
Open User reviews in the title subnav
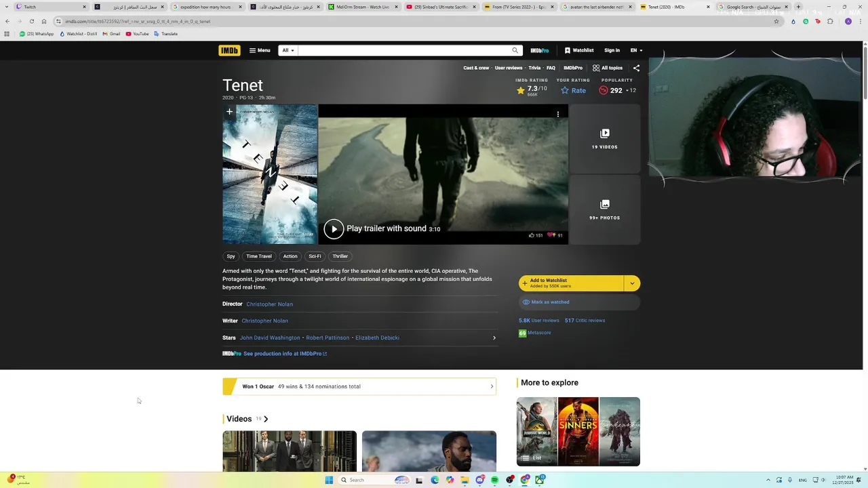pos(509,68)
